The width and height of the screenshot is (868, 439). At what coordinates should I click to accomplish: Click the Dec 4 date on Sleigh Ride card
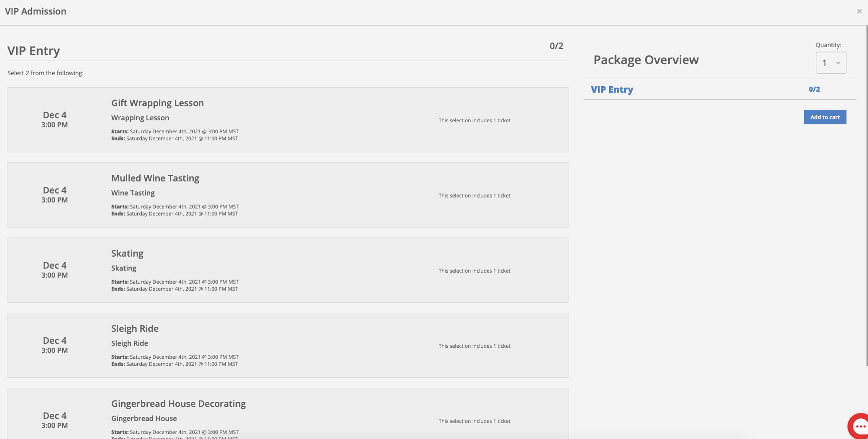coord(55,341)
